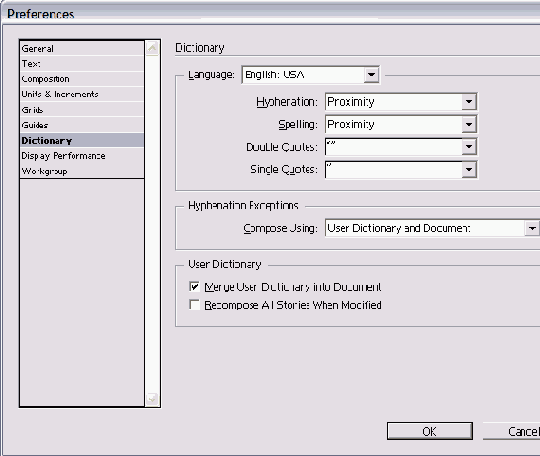Select Text in the preferences list
540x456 pixels.
point(82,64)
